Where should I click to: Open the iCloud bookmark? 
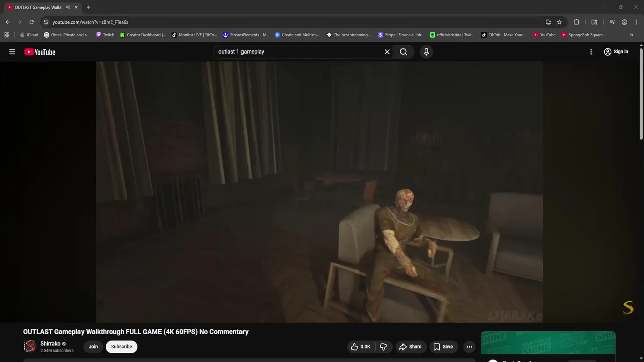tap(29, 35)
